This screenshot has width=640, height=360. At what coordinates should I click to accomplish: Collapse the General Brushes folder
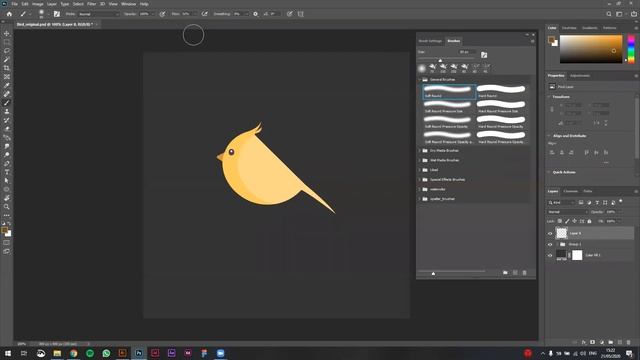(x=420, y=80)
